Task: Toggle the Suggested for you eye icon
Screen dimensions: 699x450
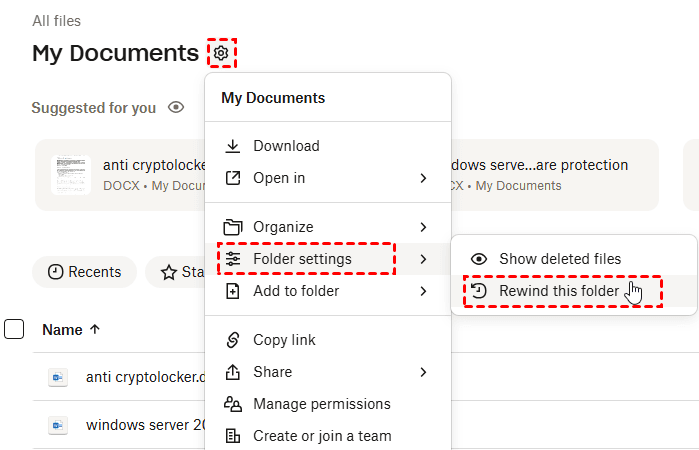Action: 176,107
